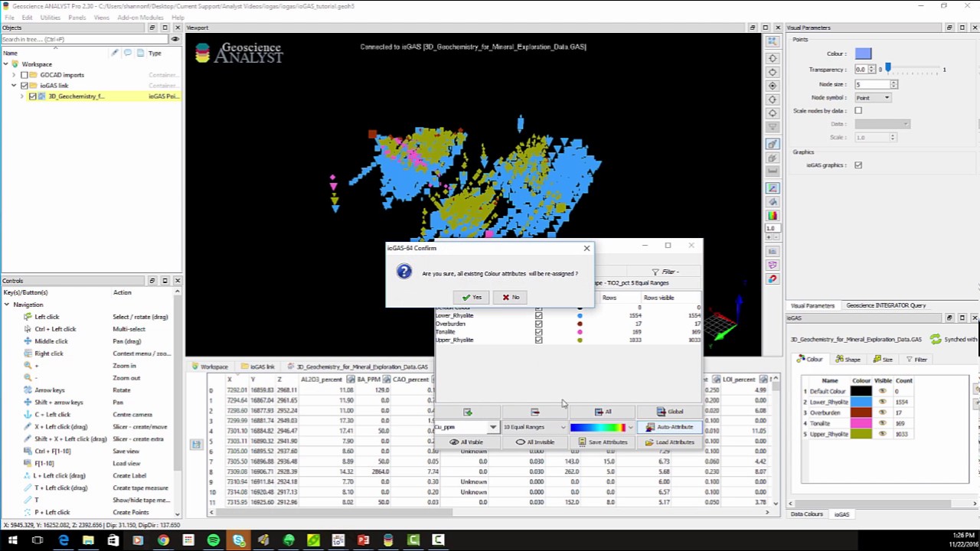Click the add selected rows icon button

(x=467, y=412)
